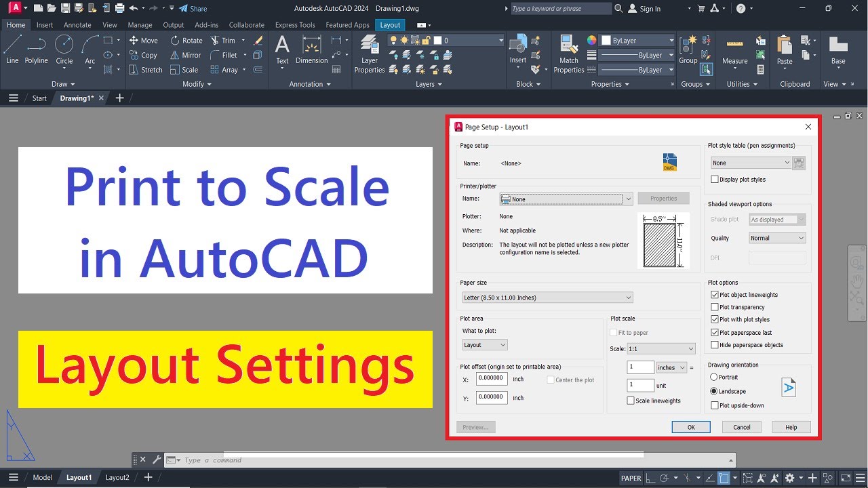The width and height of the screenshot is (868, 488).
Task: Open the Annotate ribbon tab
Action: 77,25
